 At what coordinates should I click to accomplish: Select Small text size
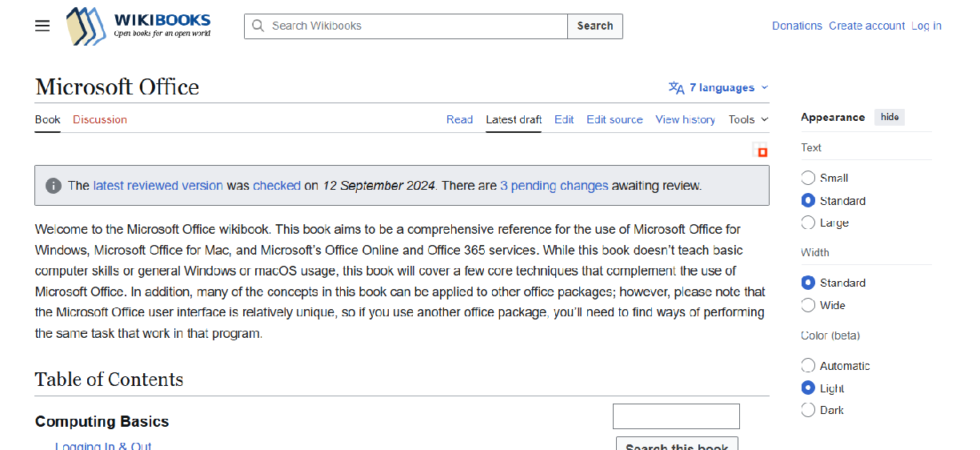pyautogui.click(x=808, y=178)
